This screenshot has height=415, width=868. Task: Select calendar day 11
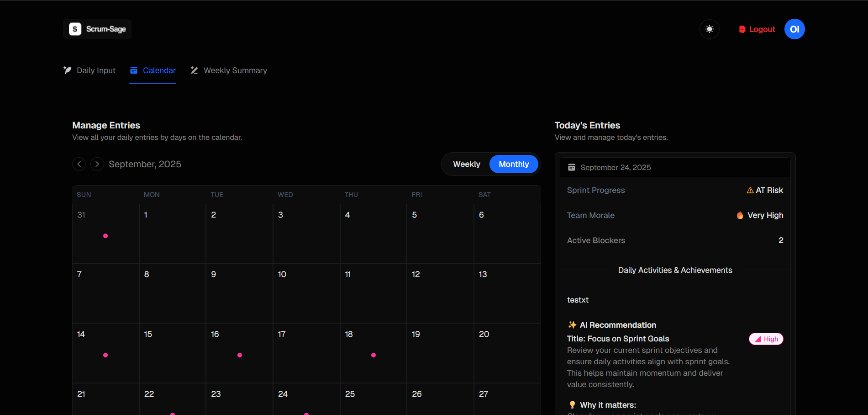[374, 293]
